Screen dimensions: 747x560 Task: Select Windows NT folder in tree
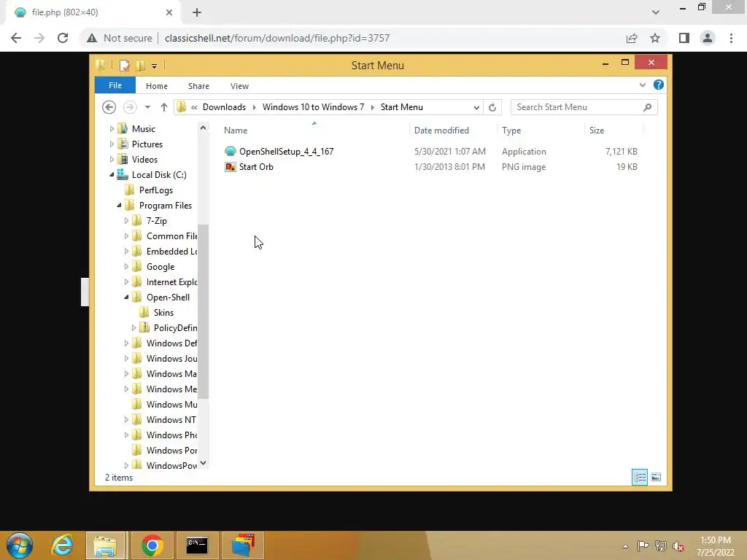click(x=171, y=419)
